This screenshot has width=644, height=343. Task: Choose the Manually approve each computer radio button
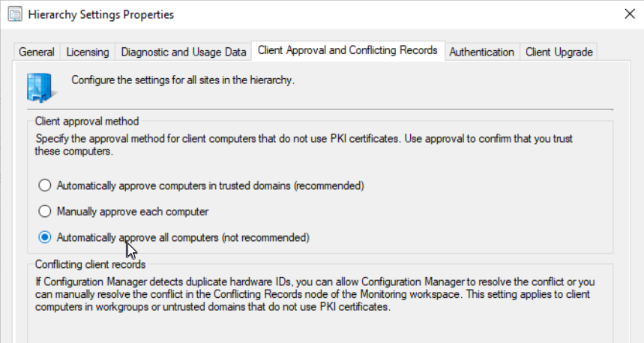45,212
